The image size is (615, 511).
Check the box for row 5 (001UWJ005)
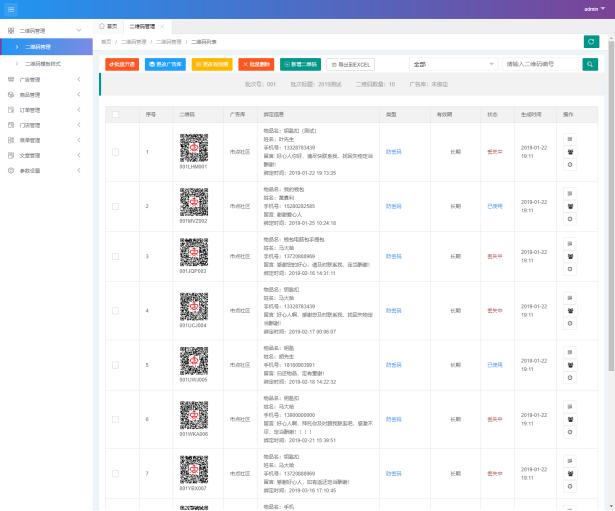click(115, 365)
